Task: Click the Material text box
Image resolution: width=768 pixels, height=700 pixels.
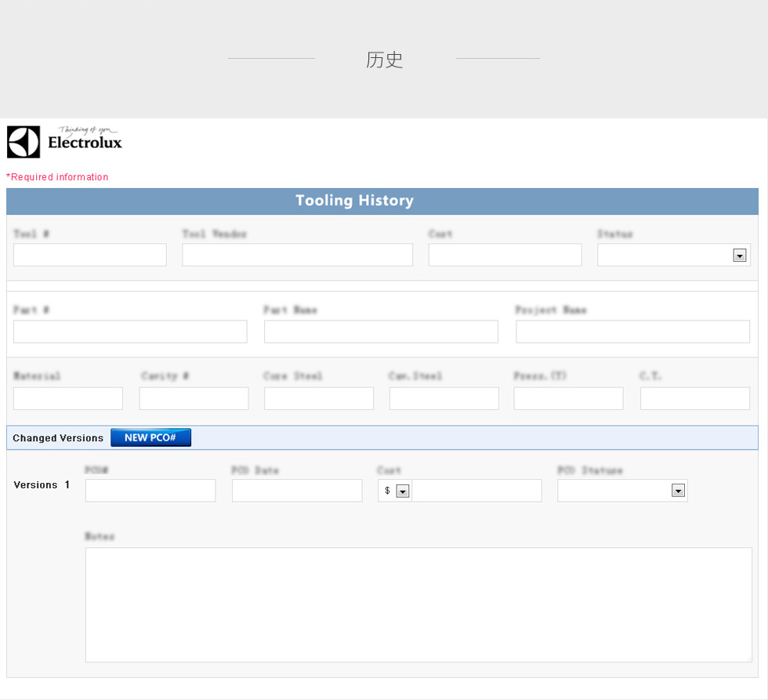Action: coord(68,398)
